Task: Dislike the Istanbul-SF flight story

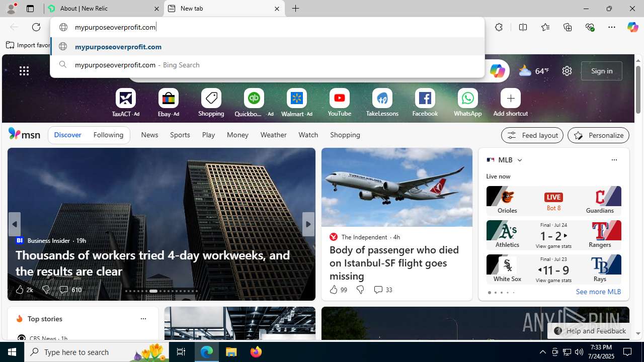Action: (x=360, y=290)
